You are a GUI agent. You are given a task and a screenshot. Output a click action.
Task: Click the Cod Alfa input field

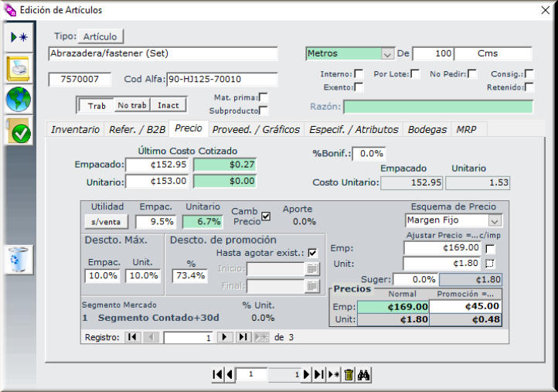tap(222, 80)
